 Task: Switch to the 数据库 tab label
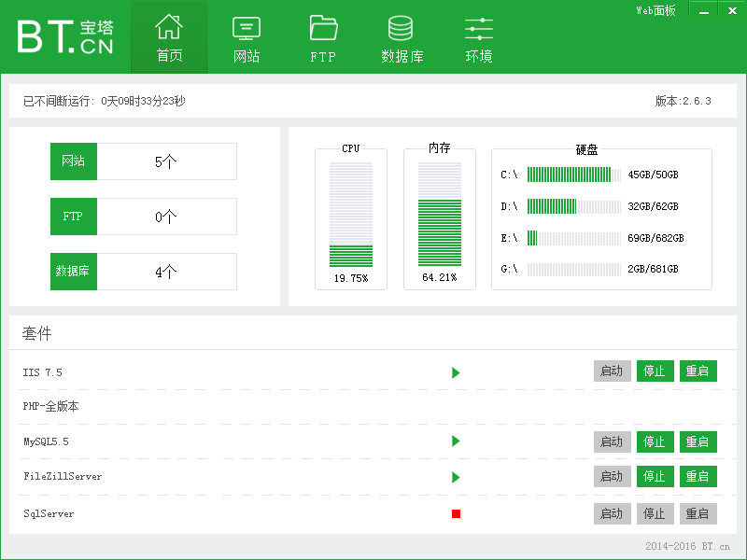[x=402, y=57]
